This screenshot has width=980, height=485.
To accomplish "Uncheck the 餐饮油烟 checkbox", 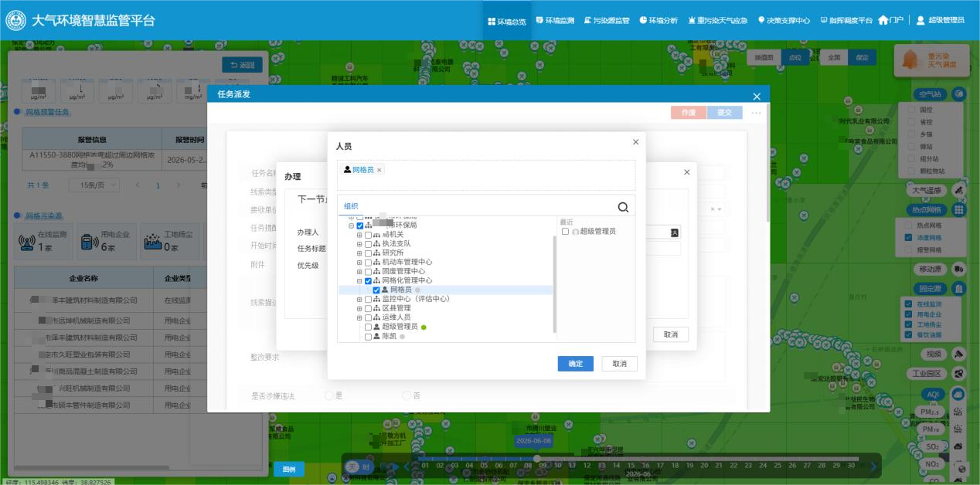I will click(x=908, y=336).
